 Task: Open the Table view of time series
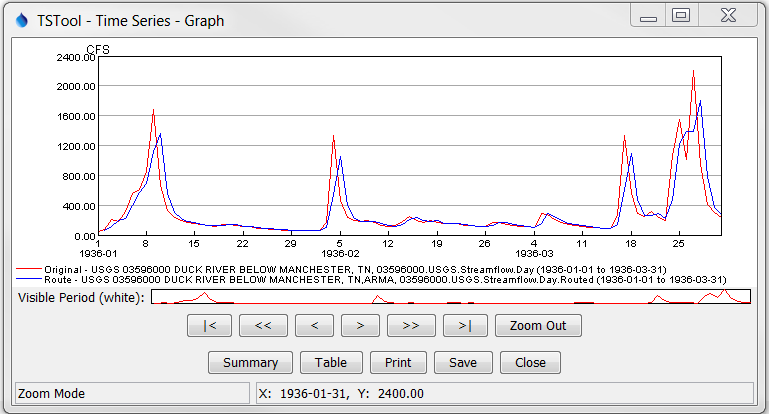[x=331, y=362]
